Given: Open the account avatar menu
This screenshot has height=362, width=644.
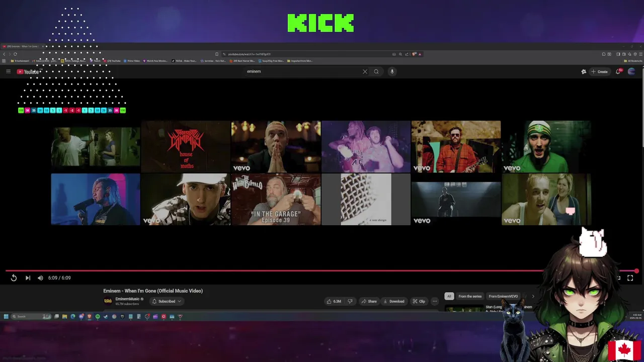Looking at the screenshot, I should click(x=631, y=71).
